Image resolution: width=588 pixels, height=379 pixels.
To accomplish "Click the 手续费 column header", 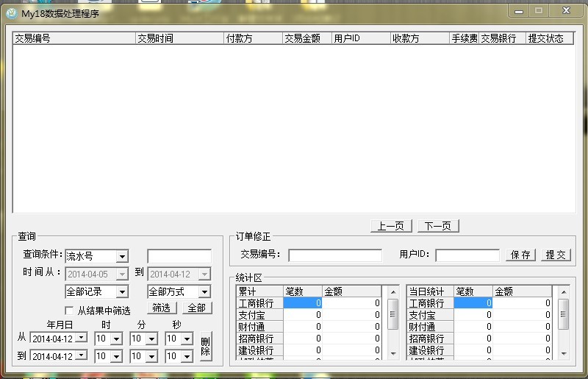I will point(465,38).
